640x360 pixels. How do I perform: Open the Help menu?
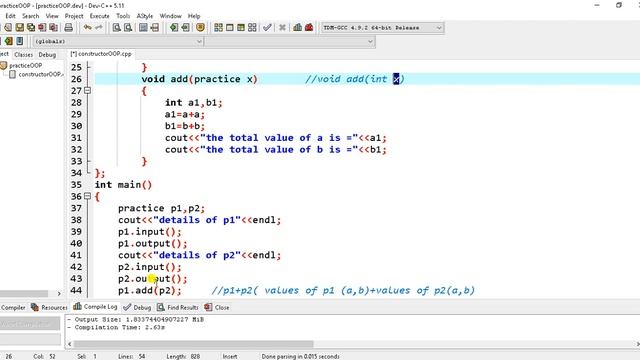[x=194, y=16]
